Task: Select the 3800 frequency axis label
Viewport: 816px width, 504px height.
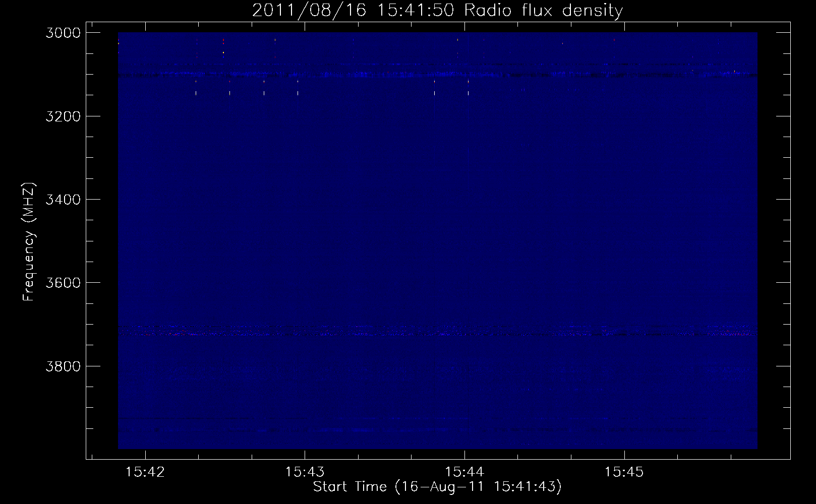Action: [x=63, y=366]
